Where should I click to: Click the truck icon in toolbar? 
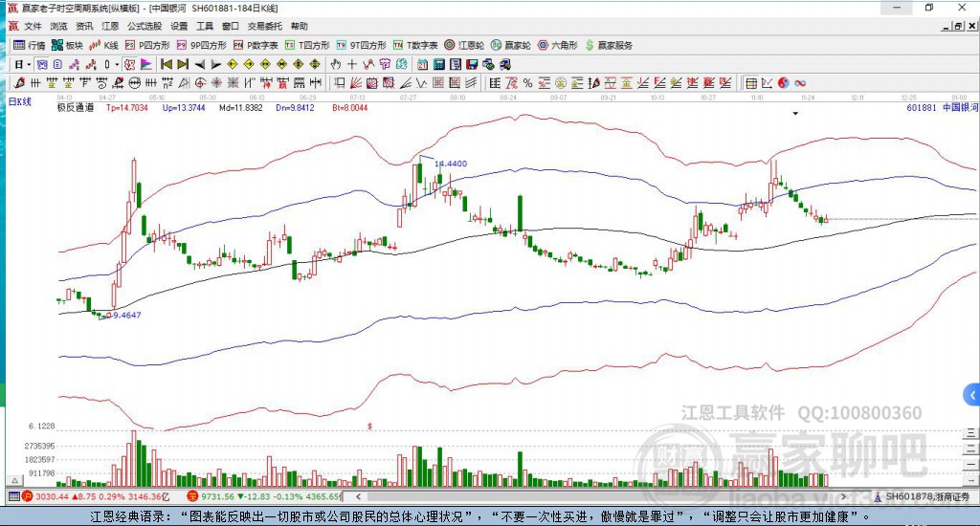pyautogui.click(x=504, y=64)
